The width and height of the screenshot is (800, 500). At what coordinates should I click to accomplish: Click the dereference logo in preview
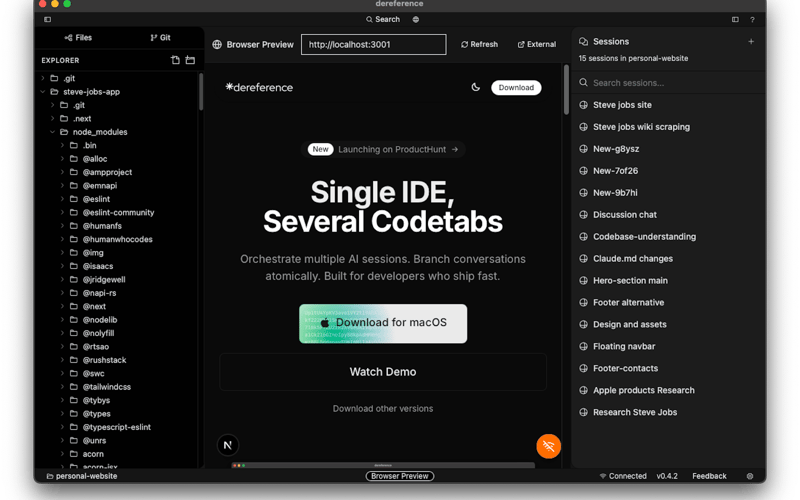(x=259, y=87)
